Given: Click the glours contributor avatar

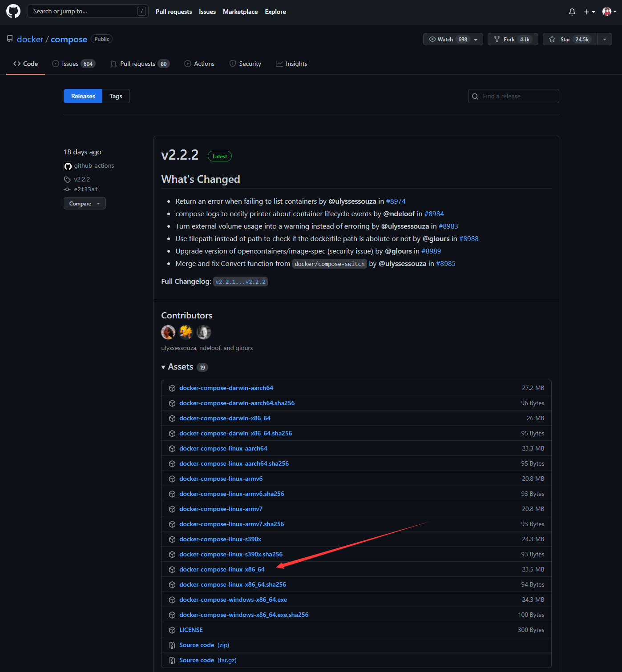Looking at the screenshot, I should [204, 332].
